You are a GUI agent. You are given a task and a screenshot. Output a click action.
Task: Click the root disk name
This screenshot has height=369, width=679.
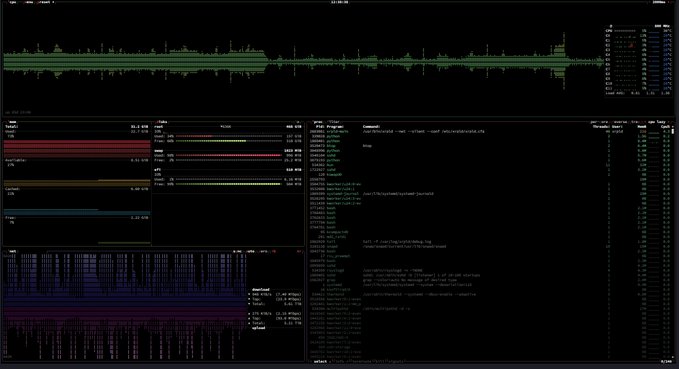point(158,127)
